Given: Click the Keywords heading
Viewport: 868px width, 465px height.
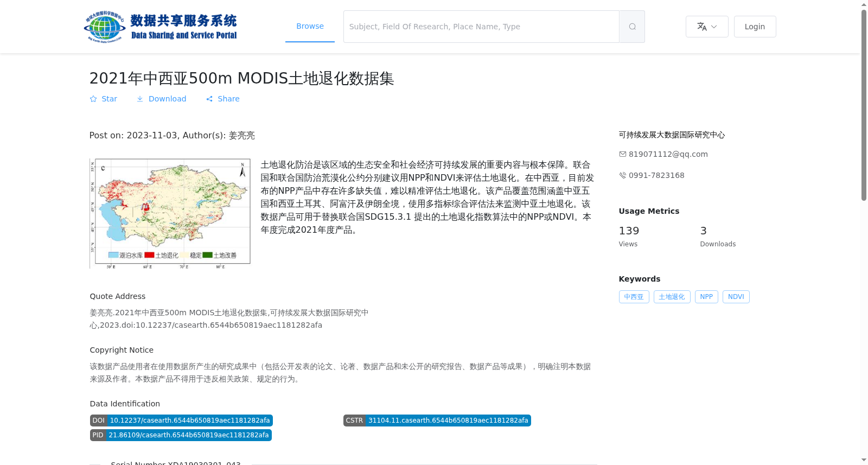Looking at the screenshot, I should point(640,279).
